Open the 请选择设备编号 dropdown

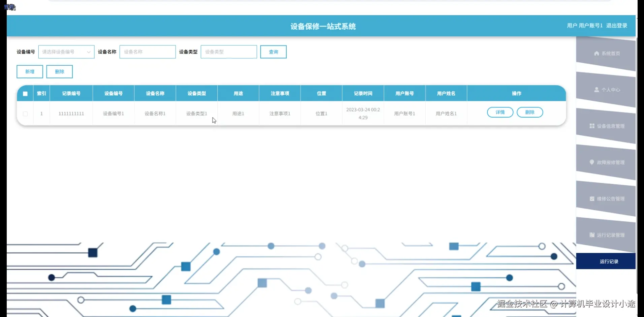[x=66, y=52]
